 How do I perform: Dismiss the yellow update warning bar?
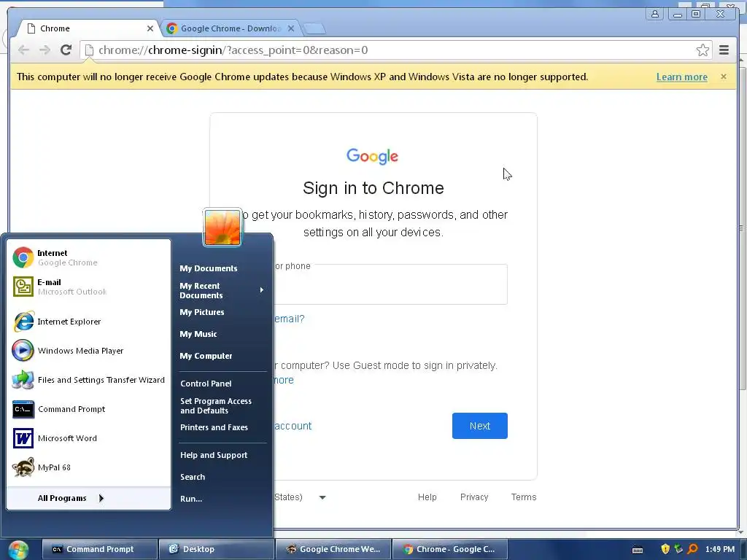click(723, 77)
